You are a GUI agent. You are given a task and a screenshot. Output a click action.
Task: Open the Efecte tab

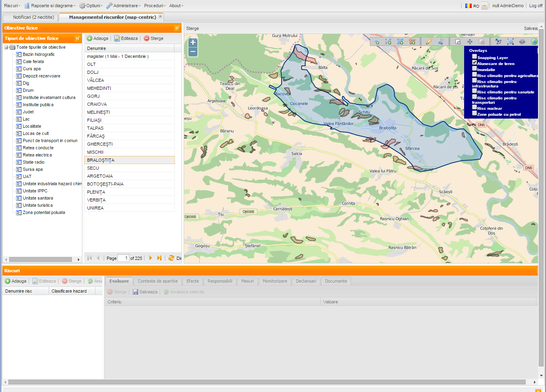tap(193, 281)
